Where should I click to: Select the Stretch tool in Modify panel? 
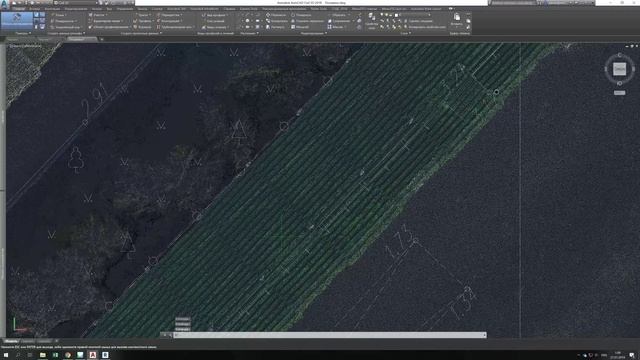(x=276, y=27)
